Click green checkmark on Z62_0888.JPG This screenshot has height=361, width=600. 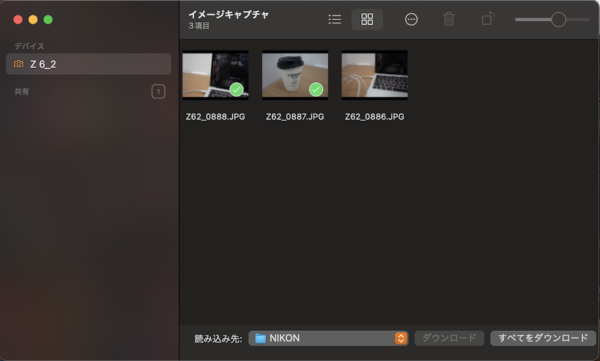pyautogui.click(x=236, y=90)
